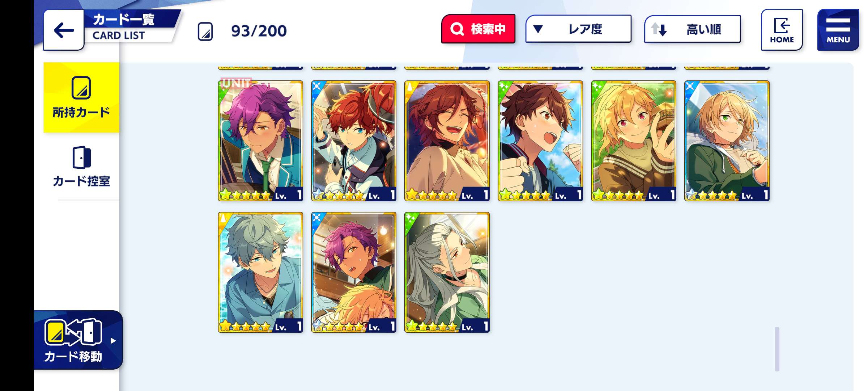Select the blonde red-eyed character card

(x=634, y=141)
